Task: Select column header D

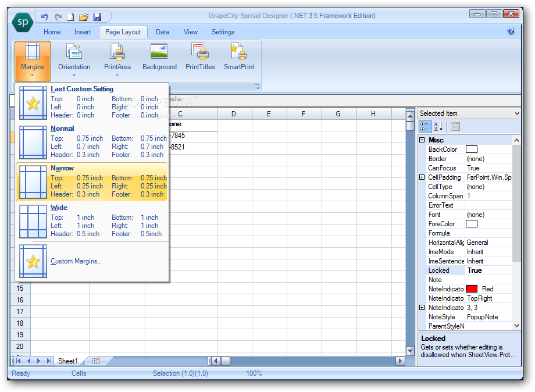Action: tap(234, 113)
